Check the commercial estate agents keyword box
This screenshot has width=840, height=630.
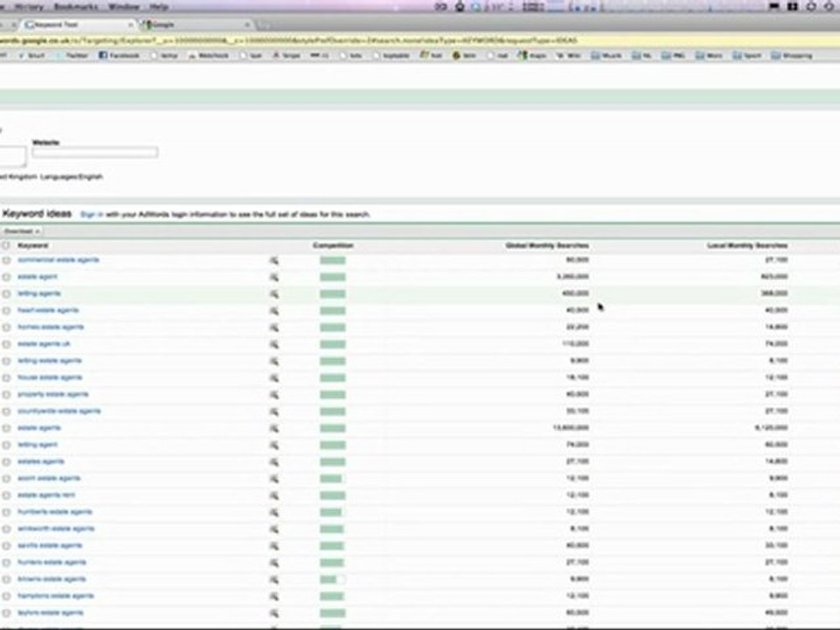[x=6, y=261]
